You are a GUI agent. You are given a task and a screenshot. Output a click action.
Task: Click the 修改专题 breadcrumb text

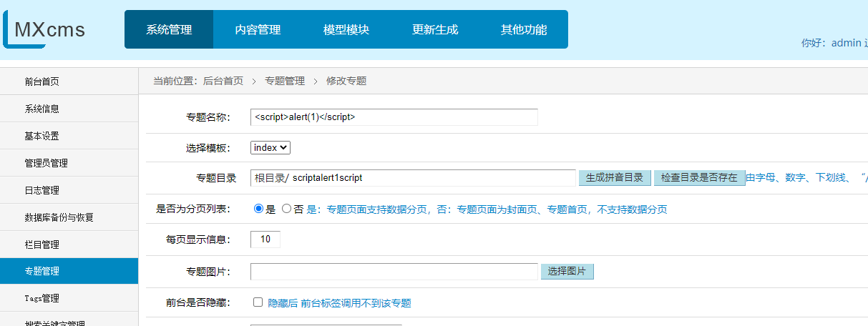point(346,81)
